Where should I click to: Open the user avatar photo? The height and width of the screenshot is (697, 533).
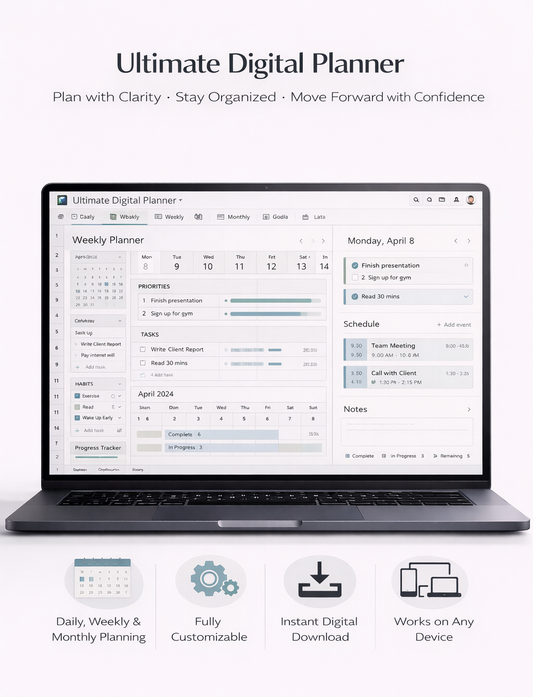click(x=470, y=200)
